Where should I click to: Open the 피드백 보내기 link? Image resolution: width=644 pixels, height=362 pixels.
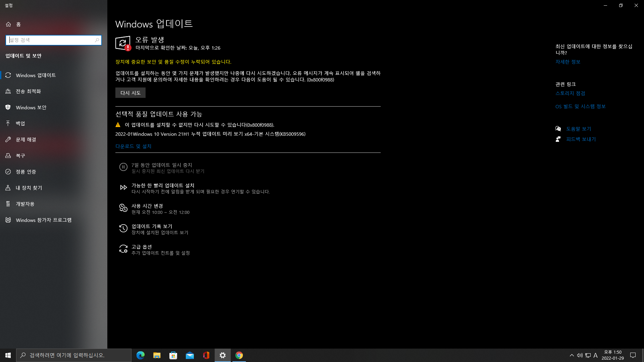click(581, 139)
